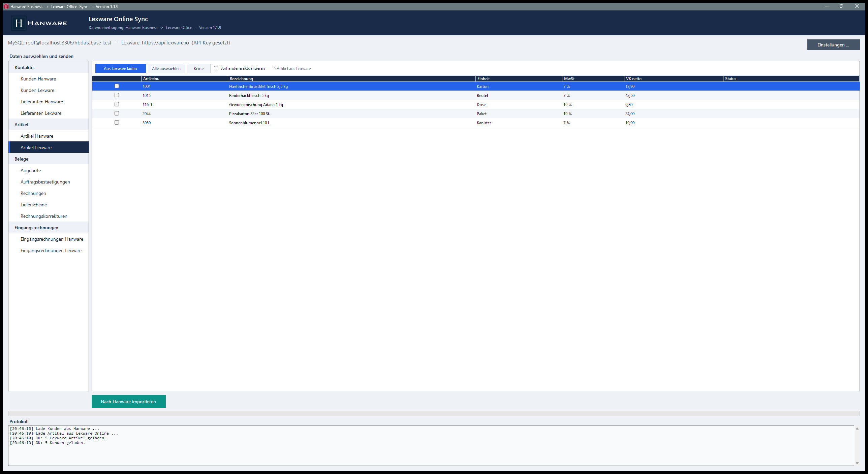Screen dimensions: 868x474
Task: Check the box for Pizzakarton 32er 100 St.
Action: point(117,113)
